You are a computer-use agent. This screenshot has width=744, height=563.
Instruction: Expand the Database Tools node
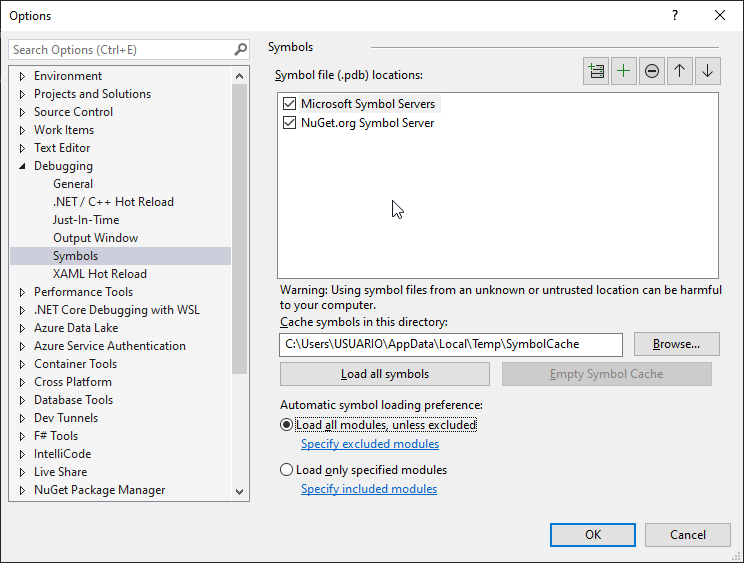click(22, 400)
